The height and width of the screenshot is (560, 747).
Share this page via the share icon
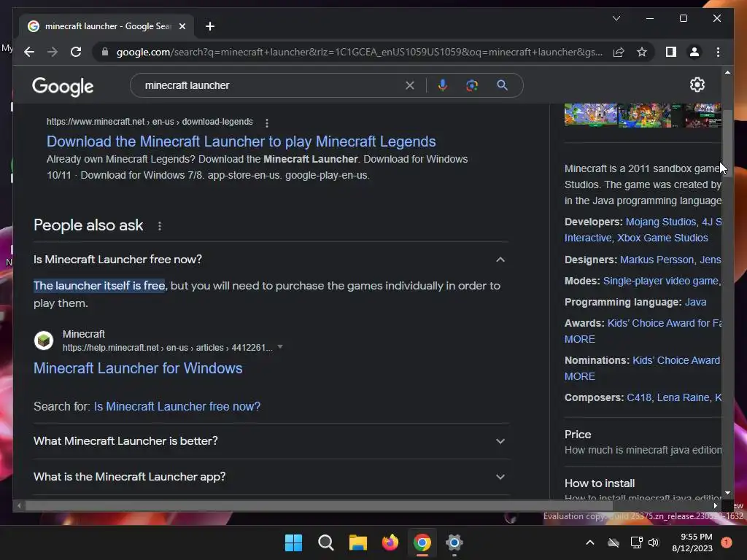[x=619, y=52]
